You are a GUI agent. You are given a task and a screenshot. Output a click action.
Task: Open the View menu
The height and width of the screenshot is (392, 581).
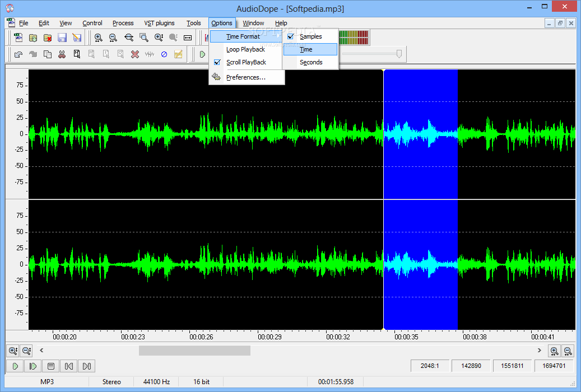[x=66, y=23]
